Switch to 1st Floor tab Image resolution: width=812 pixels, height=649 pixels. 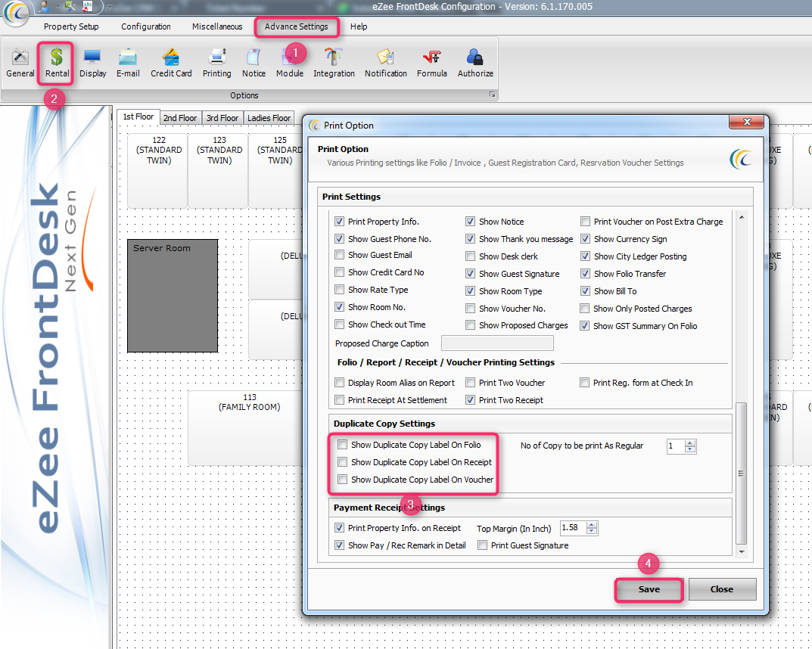click(138, 117)
